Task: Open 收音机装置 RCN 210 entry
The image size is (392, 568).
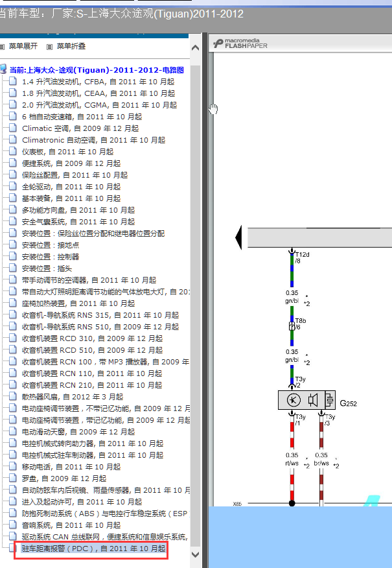Action: coord(92,385)
